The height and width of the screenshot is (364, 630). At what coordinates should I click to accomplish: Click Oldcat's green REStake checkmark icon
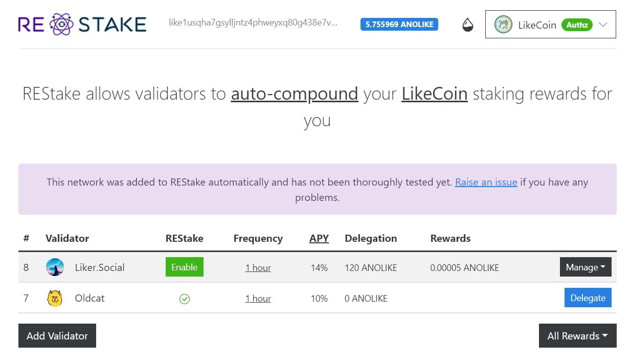(x=185, y=299)
